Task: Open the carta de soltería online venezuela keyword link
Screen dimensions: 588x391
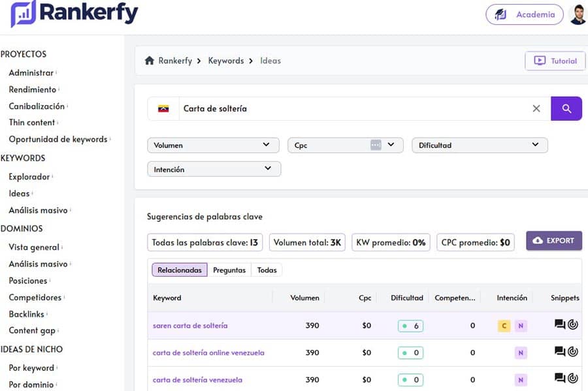Action: [208, 352]
